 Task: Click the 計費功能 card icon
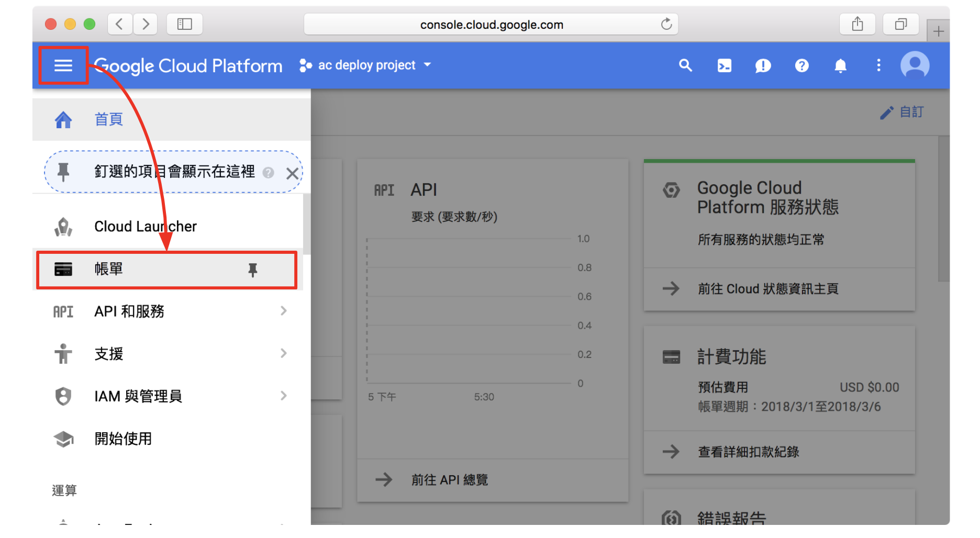click(x=671, y=357)
